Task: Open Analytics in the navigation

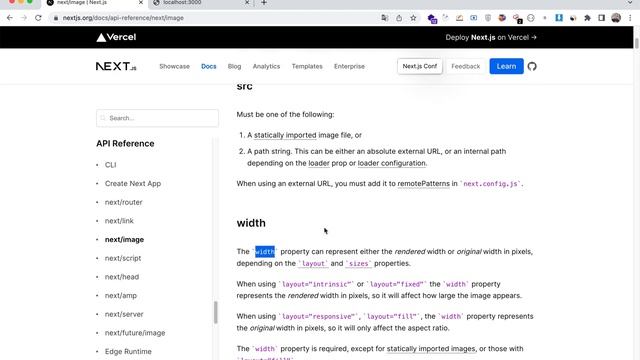Action: coord(266,66)
